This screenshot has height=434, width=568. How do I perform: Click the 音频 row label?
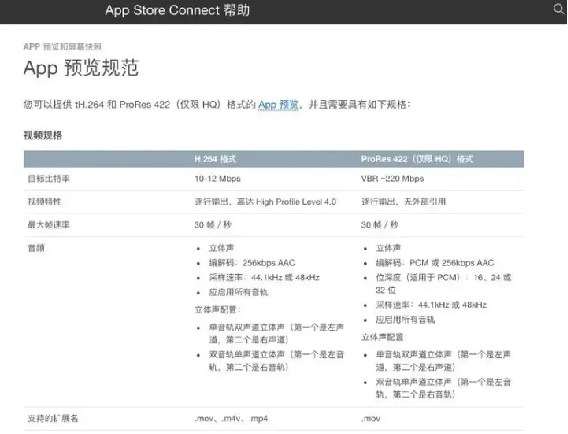(x=36, y=248)
